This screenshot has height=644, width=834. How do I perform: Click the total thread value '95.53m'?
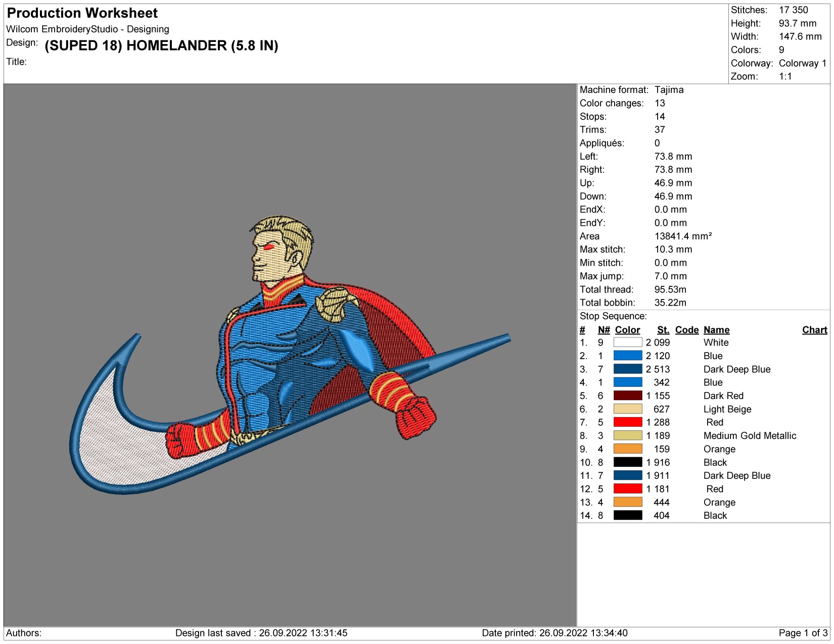[670, 289]
